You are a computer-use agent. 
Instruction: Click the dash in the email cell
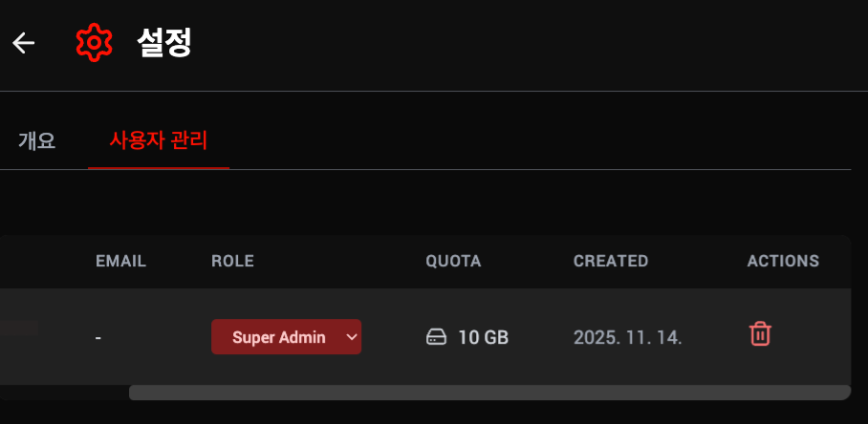(98, 338)
